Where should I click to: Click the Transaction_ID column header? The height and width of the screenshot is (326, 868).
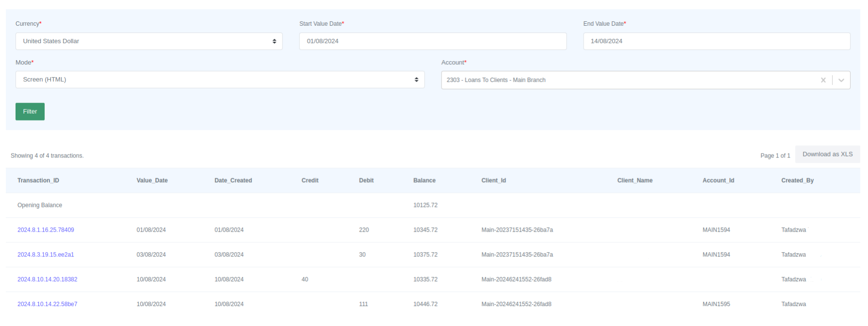coord(38,181)
